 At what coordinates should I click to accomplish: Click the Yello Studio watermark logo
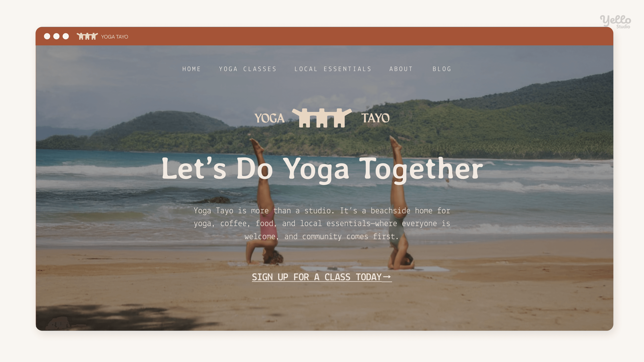615,21
